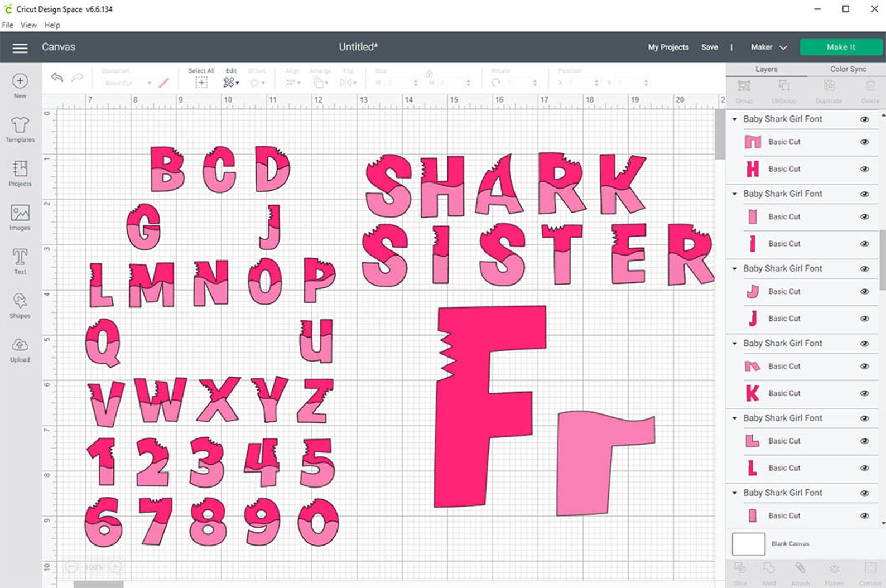Open the hamburger main menu
Image resolution: width=886 pixels, height=588 pixels.
[x=20, y=47]
